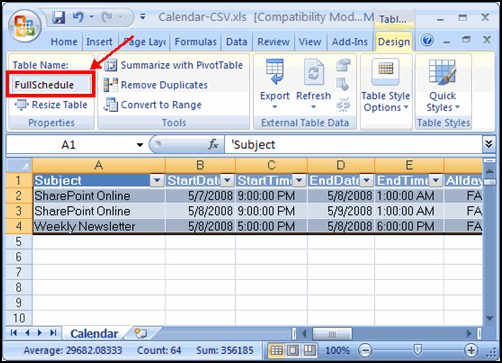The width and height of the screenshot is (502, 363).
Task: Select the Calendar sheet tab
Action: coord(94,333)
